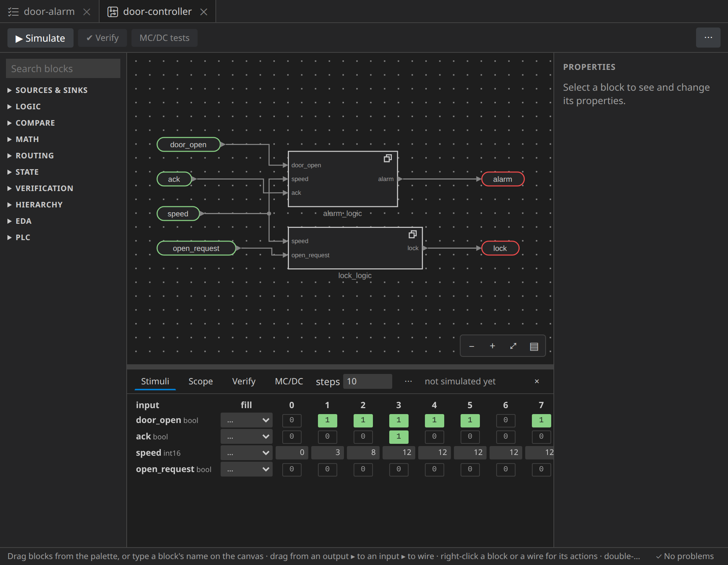The height and width of the screenshot is (565, 728).
Task: Open the lock_logic subsystem icon
Action: tap(412, 235)
